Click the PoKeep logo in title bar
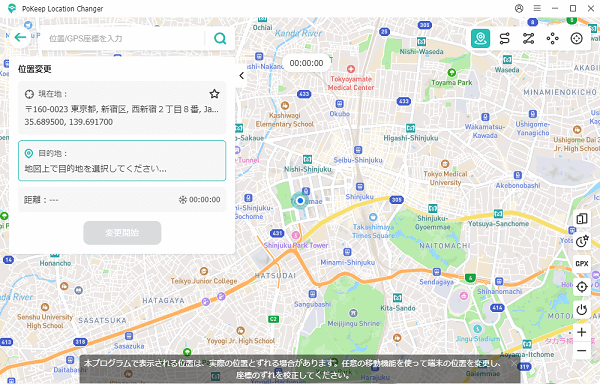This screenshot has width=600, height=384. pyautogui.click(x=12, y=8)
